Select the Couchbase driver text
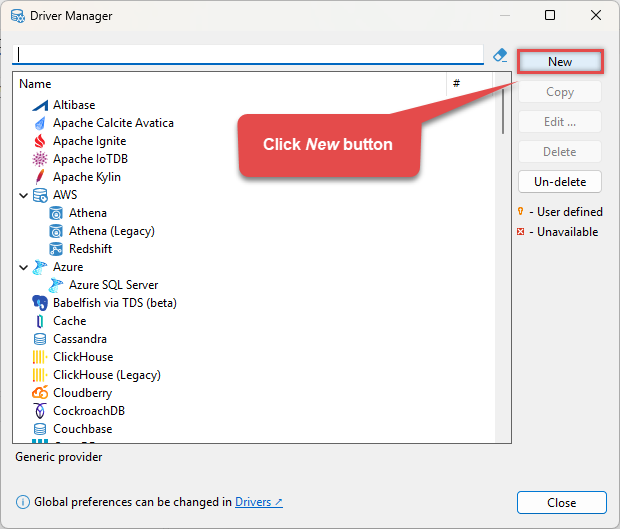This screenshot has height=529, width=620. [x=83, y=429]
